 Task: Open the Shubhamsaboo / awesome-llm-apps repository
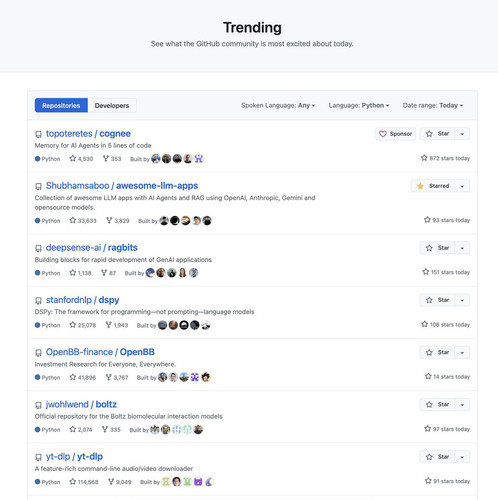122,186
